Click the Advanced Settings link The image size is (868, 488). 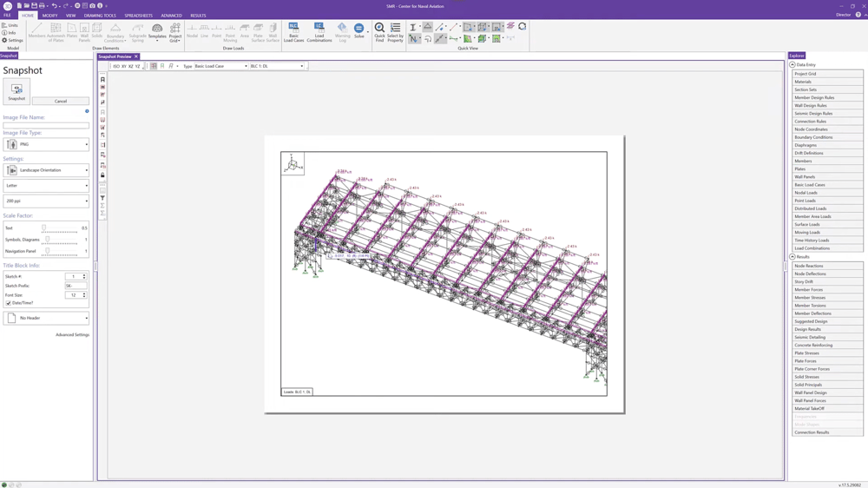pos(72,334)
